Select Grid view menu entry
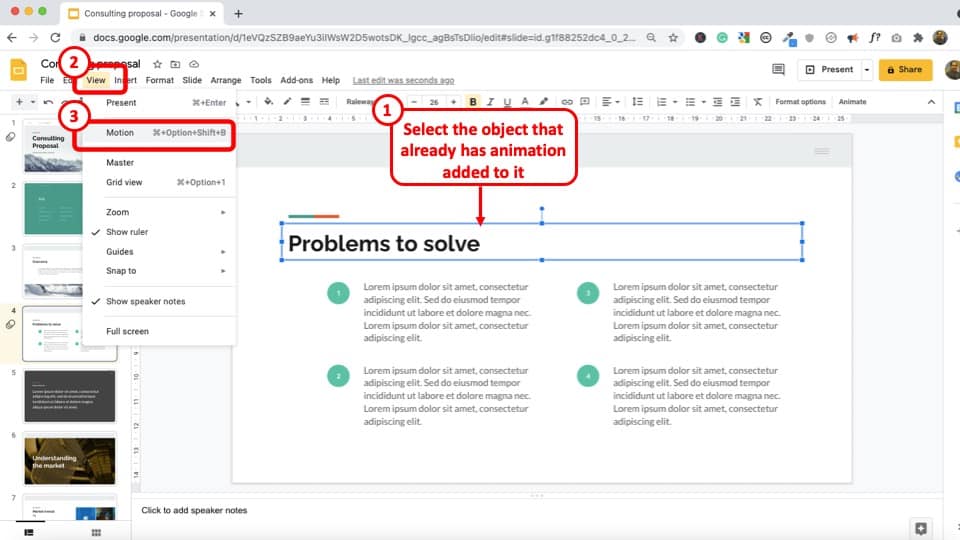The width and height of the screenshot is (960, 540). tap(159, 182)
